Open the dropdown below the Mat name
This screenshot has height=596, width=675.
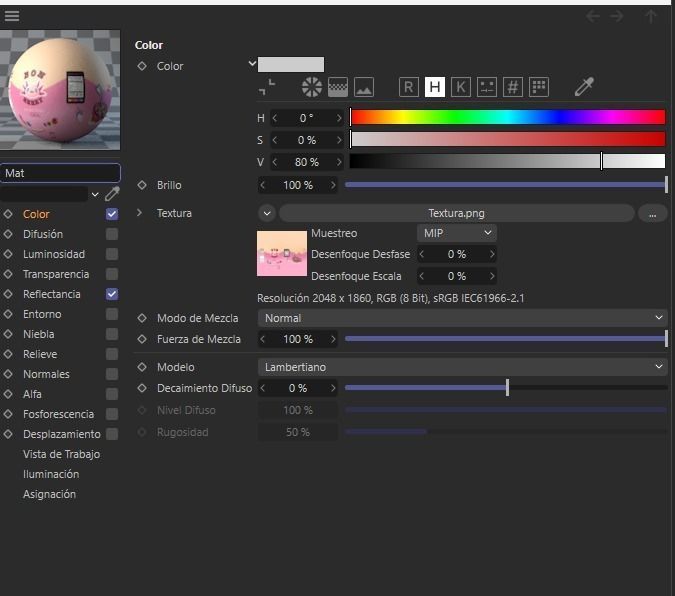(95, 195)
